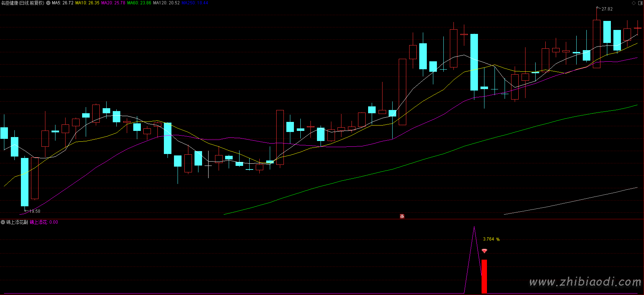Click the 3.764 % yellow label
The image size is (644, 295).
[x=491, y=239]
